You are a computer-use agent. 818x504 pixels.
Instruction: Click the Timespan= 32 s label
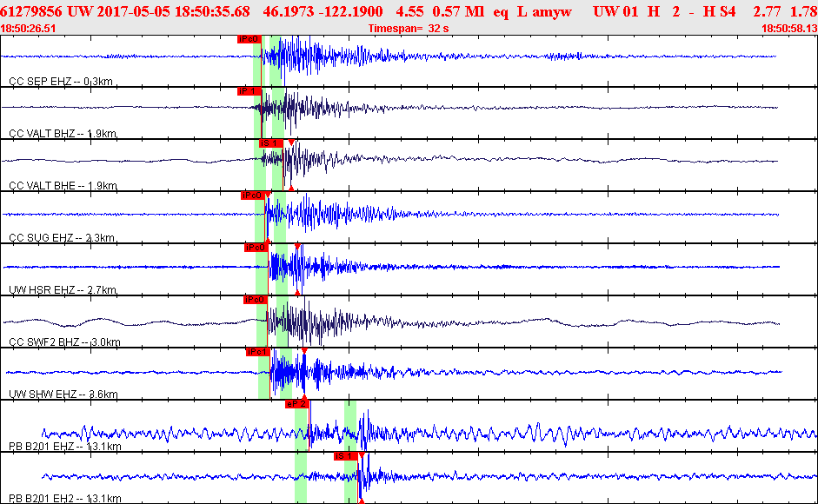pos(409,29)
